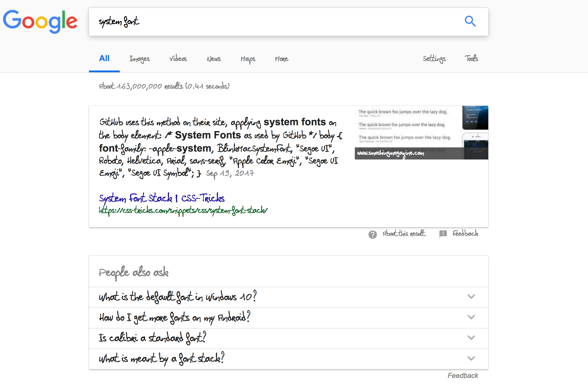Click the search box containing system font
Viewport: 588px width, 389px height.
tap(288, 22)
